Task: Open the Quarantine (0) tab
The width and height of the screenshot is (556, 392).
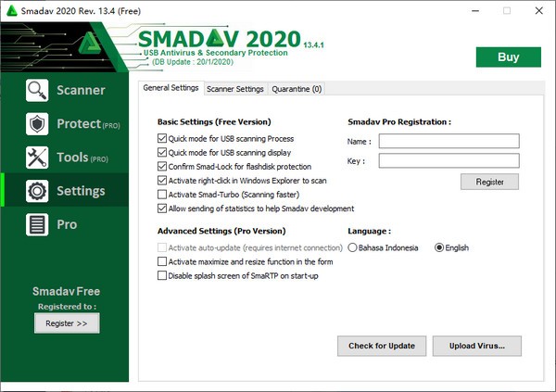Action: coord(296,89)
